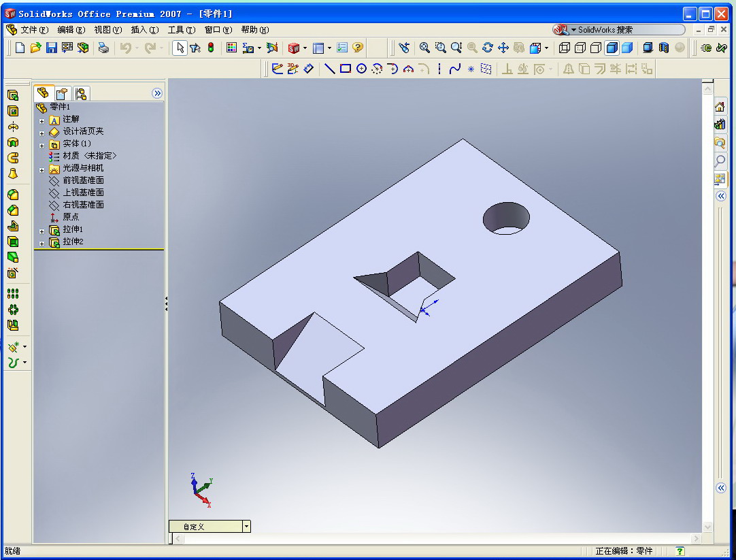Open the help question mark icon
Screen dimensions: 736x560
click(x=358, y=48)
